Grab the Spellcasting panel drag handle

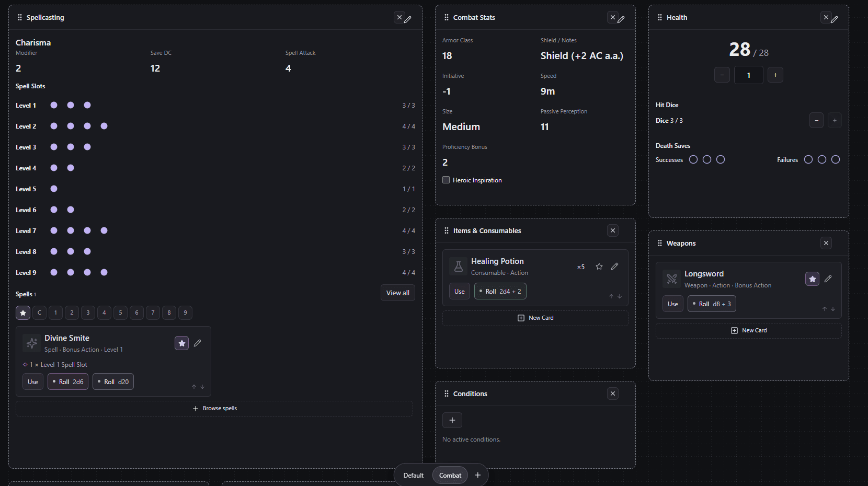[20, 17]
